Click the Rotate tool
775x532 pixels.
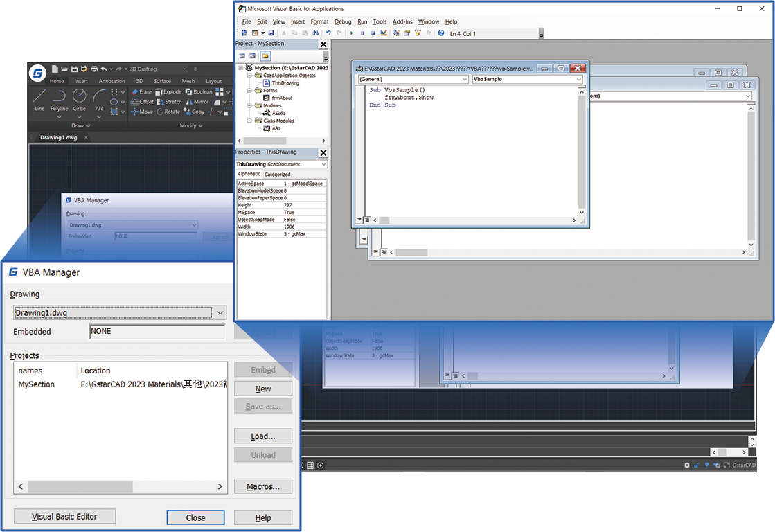pos(168,112)
